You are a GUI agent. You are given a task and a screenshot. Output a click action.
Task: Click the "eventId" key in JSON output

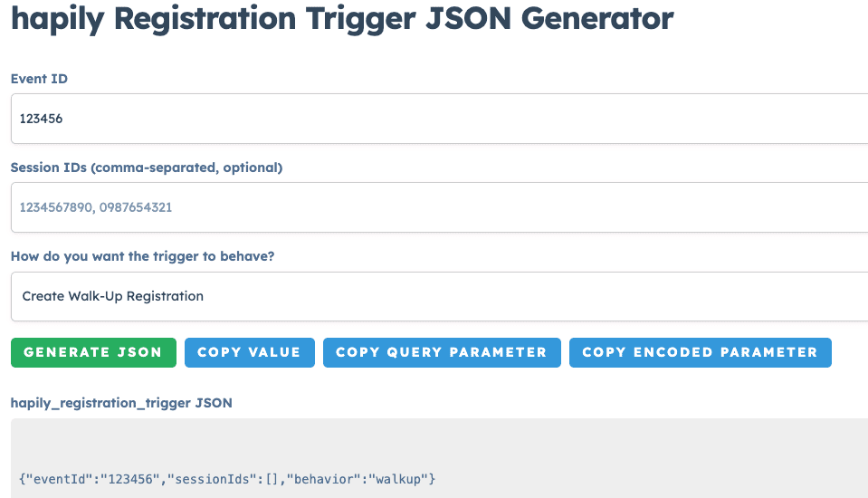click(62, 477)
